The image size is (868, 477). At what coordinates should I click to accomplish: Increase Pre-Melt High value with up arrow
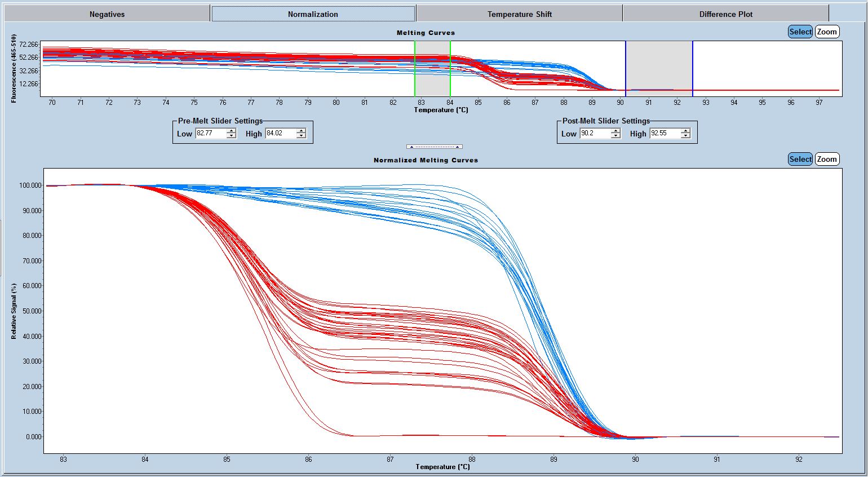(x=301, y=131)
